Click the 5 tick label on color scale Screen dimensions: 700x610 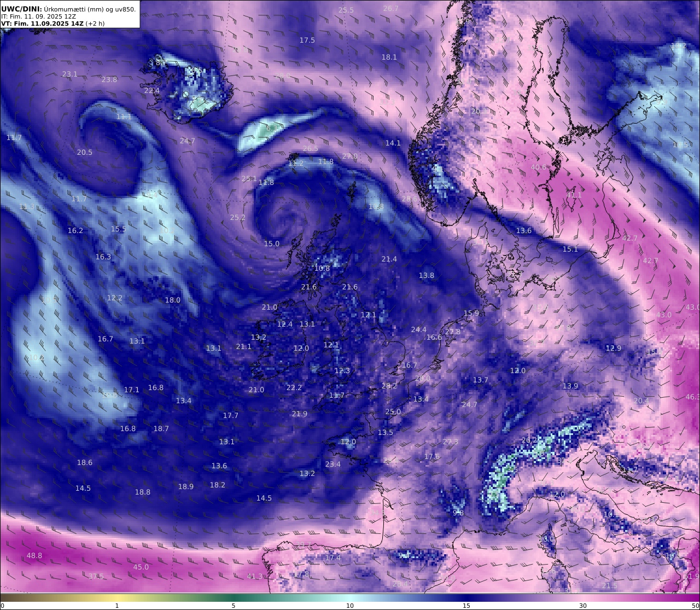click(x=234, y=606)
